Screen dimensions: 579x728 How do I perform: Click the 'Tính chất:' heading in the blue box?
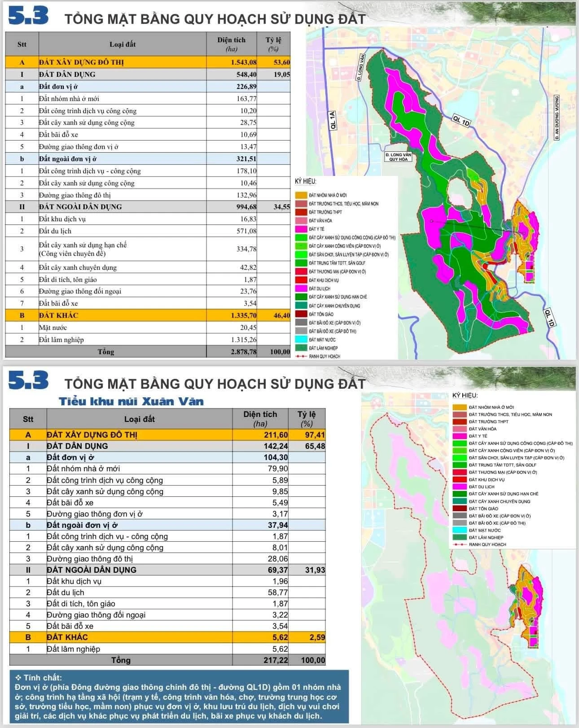pyautogui.click(x=43, y=678)
